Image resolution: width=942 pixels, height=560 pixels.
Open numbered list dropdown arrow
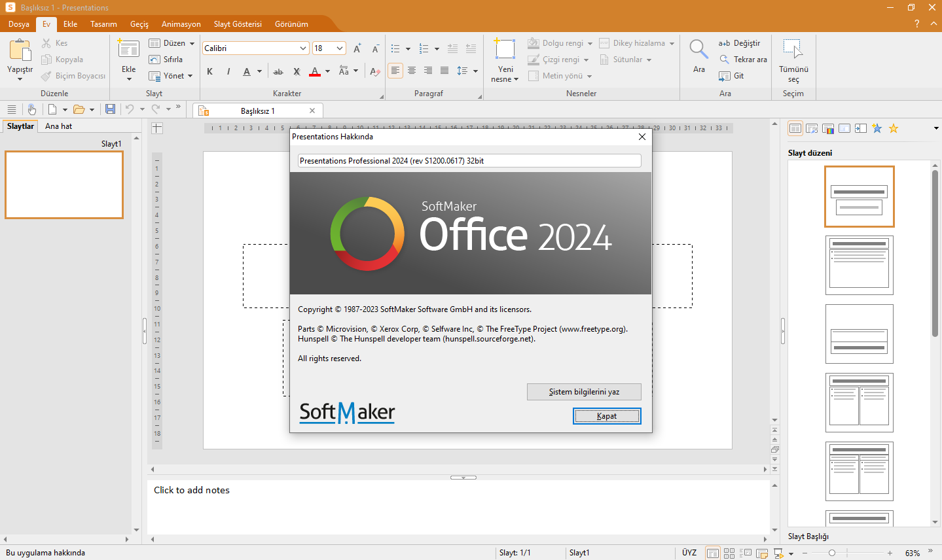437,48
